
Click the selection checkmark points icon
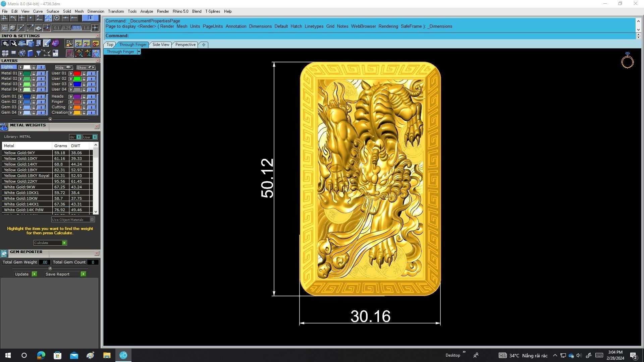pos(47,53)
